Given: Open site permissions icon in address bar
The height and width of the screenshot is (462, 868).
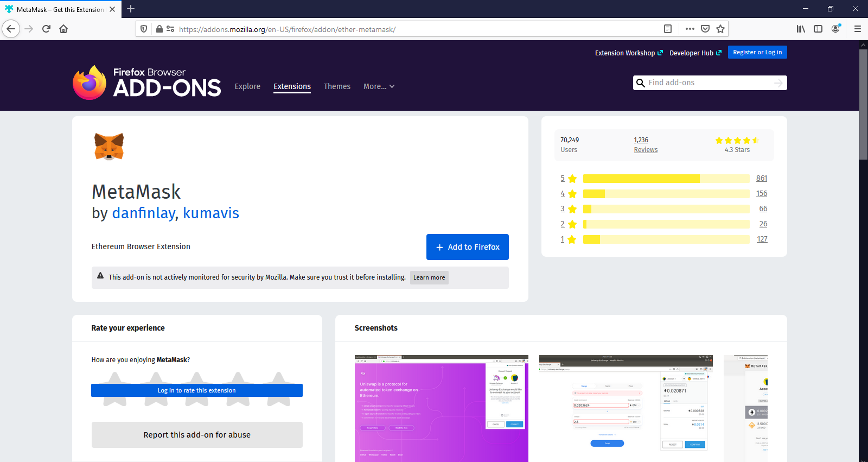Looking at the screenshot, I should [170, 29].
